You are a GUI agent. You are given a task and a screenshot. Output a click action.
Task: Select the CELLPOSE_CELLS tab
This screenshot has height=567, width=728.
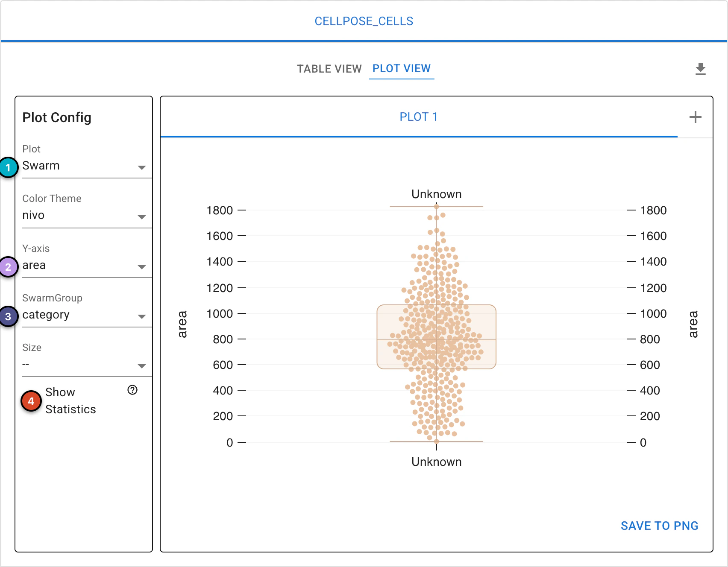pos(364,21)
